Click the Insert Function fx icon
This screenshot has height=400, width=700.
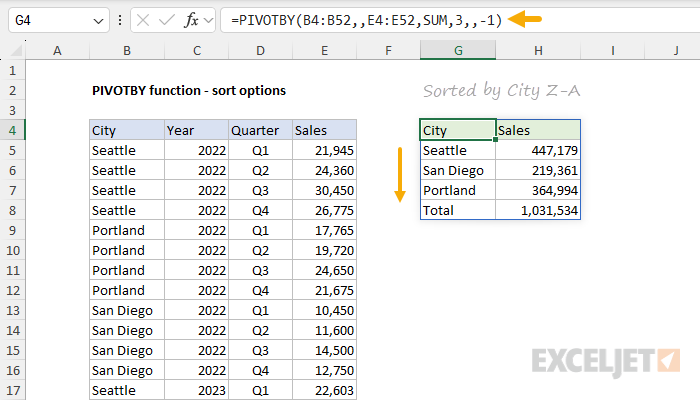tap(191, 20)
